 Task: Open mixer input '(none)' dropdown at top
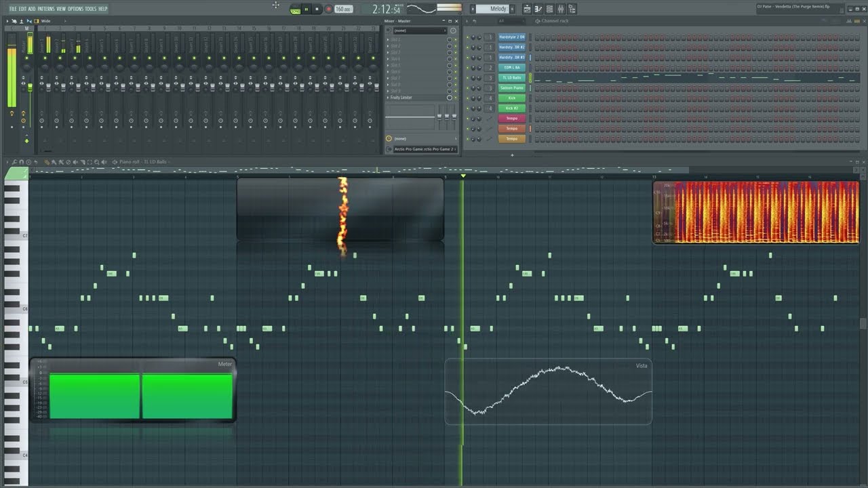[x=420, y=30]
